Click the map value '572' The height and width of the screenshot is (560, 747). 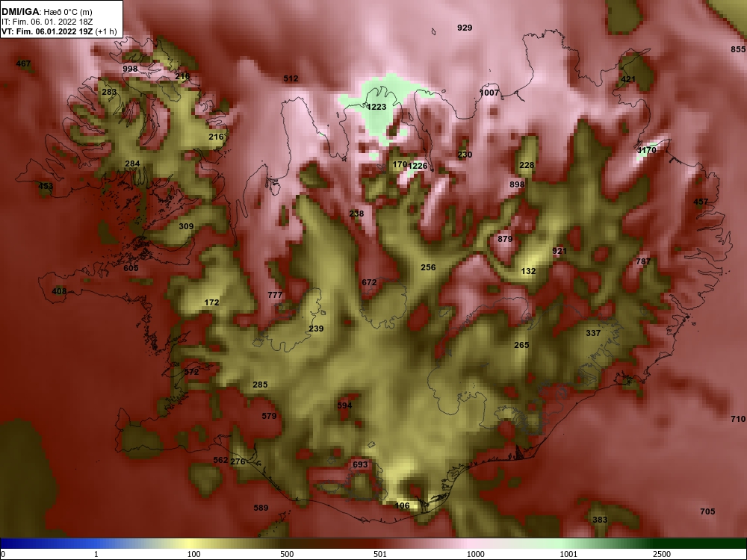pos(191,371)
